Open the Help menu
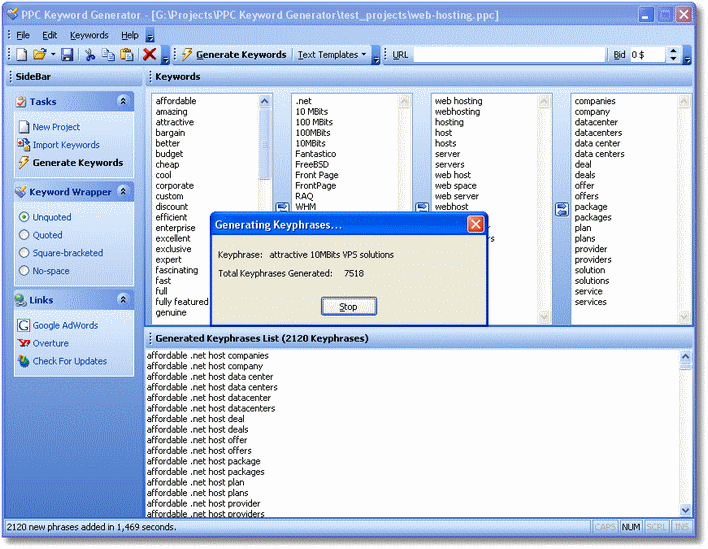Viewport: 708px width, 549px height. click(x=130, y=35)
